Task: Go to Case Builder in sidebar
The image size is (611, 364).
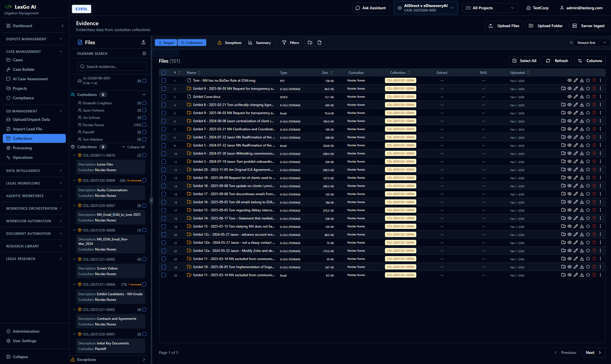Action: [24, 69]
